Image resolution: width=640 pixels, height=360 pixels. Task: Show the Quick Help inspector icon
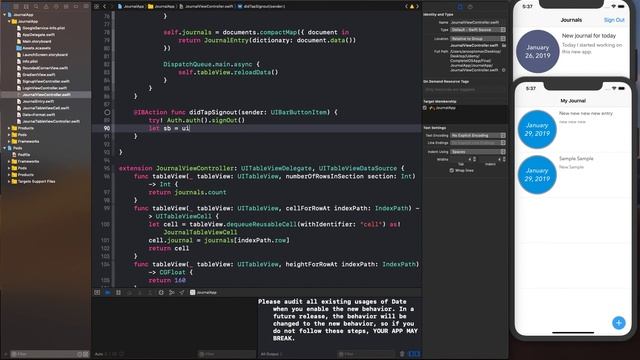coord(470,7)
